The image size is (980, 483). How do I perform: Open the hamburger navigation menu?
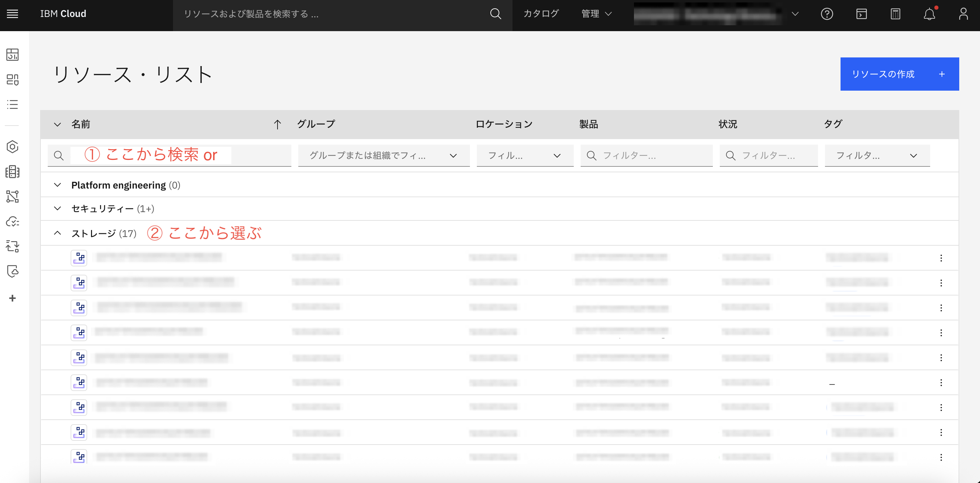click(12, 14)
